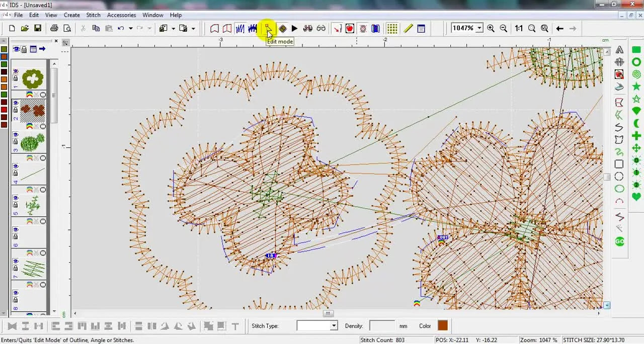Open the zoom percentage dropdown
The height and width of the screenshot is (344, 644).
tap(479, 28)
